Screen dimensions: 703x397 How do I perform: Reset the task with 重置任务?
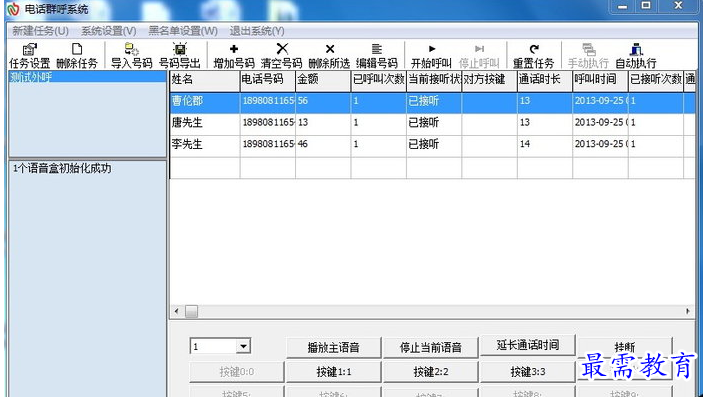(534, 56)
